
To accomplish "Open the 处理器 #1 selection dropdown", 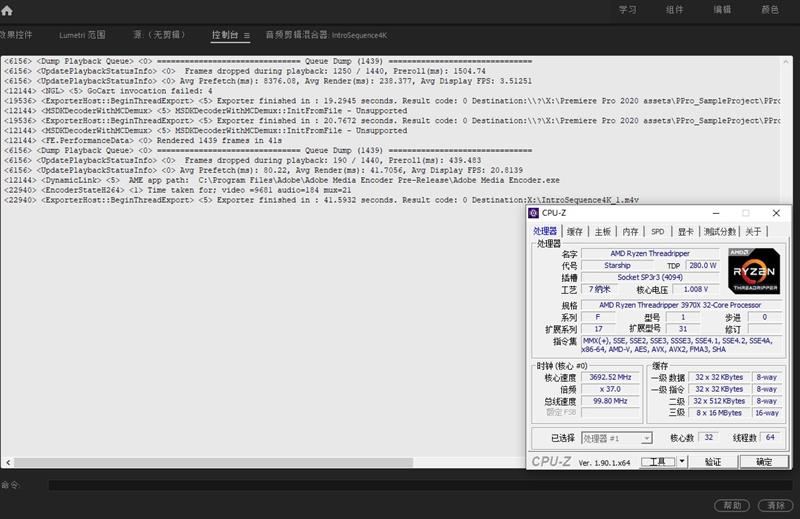I will (x=616, y=438).
